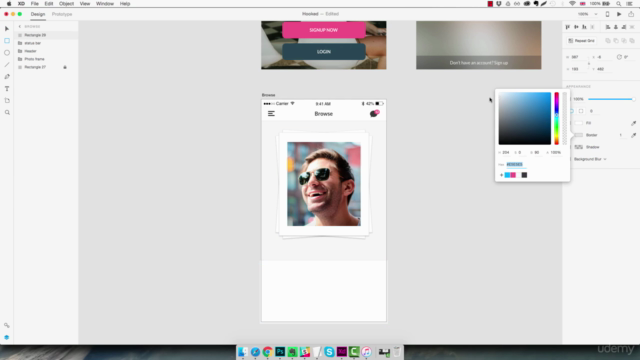Click in the color picker saturation field
Viewport: 640px width, 360px height.
pos(524,118)
